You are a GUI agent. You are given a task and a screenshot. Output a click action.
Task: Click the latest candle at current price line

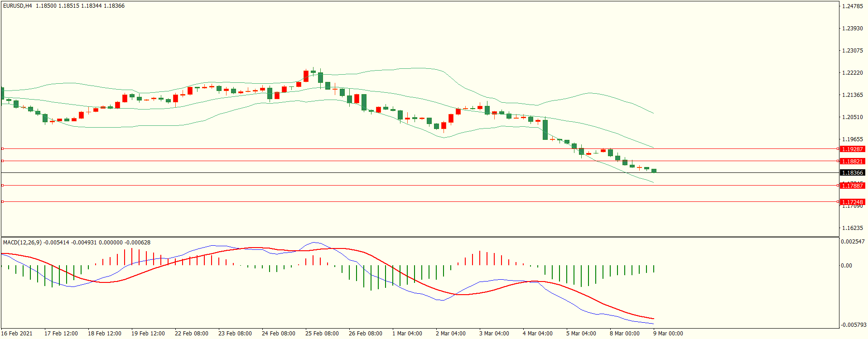point(654,171)
